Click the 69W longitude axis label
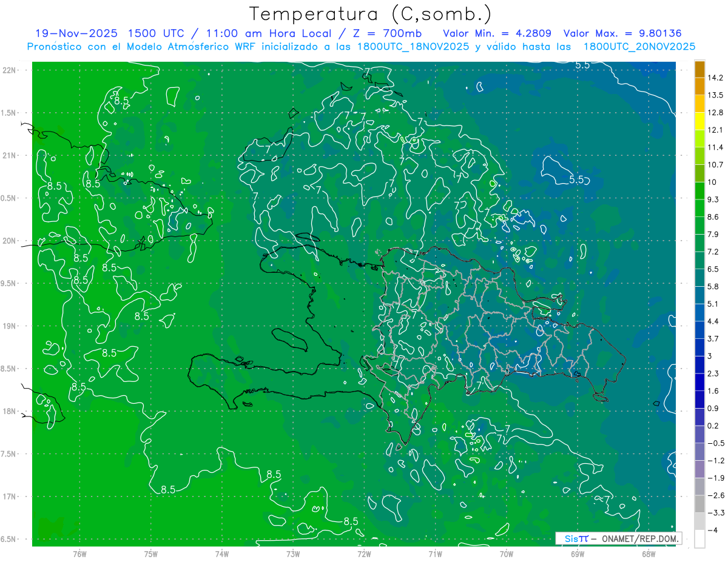The width and height of the screenshot is (728, 562). coord(577,554)
